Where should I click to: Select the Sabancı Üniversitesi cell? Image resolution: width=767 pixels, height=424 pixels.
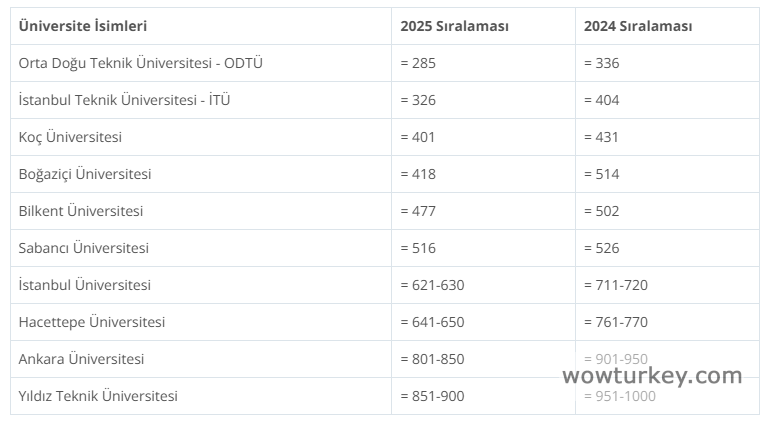(x=84, y=248)
